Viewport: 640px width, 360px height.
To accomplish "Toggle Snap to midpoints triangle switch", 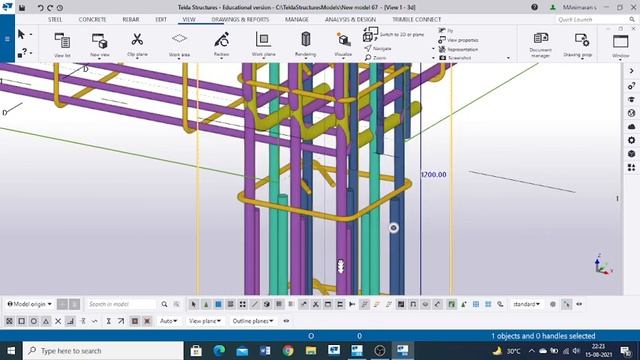I will [46, 321].
